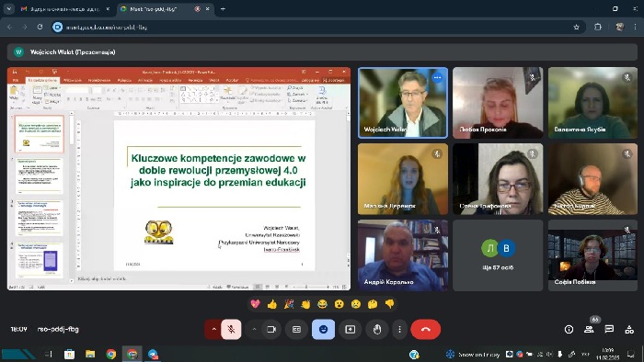This screenshot has height=362, width=644.
Task: Send the heart emoji reaction
Action: [x=256, y=304]
